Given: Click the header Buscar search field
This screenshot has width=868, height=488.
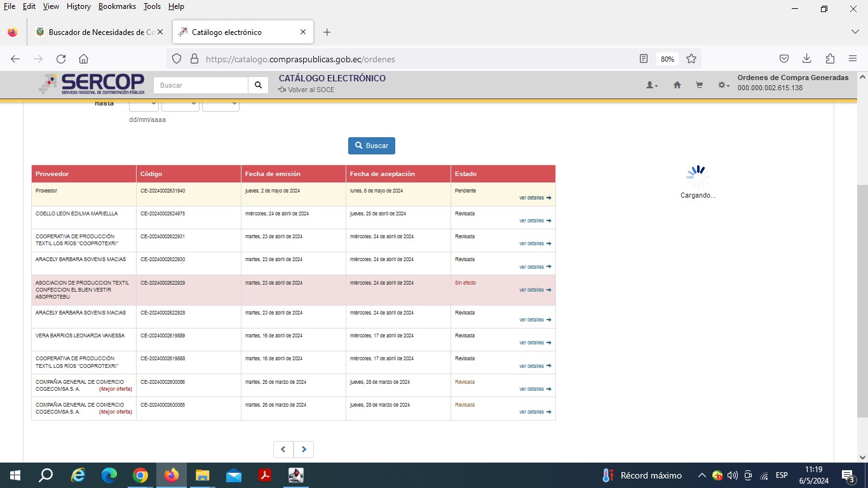Looking at the screenshot, I should (x=201, y=85).
